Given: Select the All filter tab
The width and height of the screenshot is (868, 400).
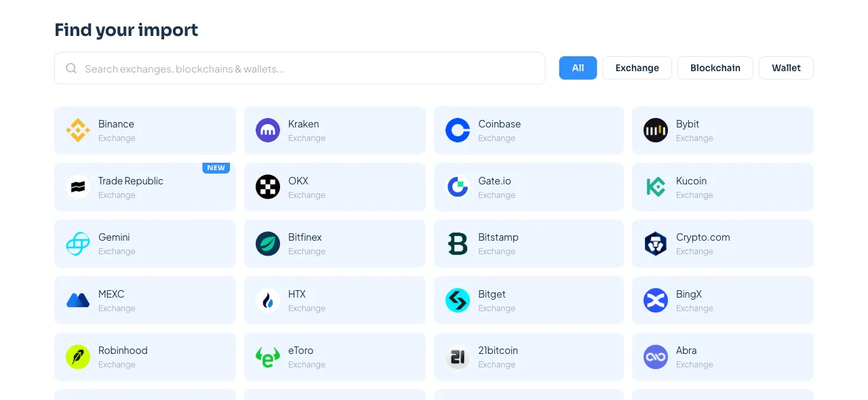Looking at the screenshot, I should [578, 68].
